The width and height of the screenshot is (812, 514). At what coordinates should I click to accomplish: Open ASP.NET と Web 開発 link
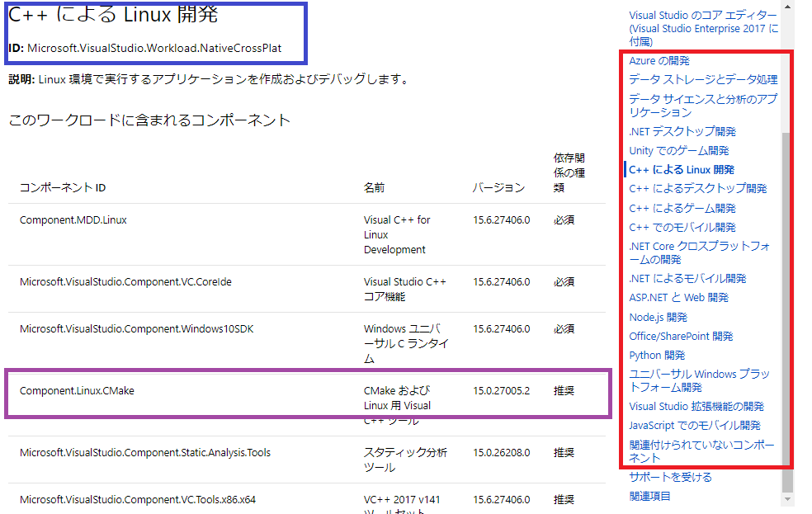click(x=678, y=298)
